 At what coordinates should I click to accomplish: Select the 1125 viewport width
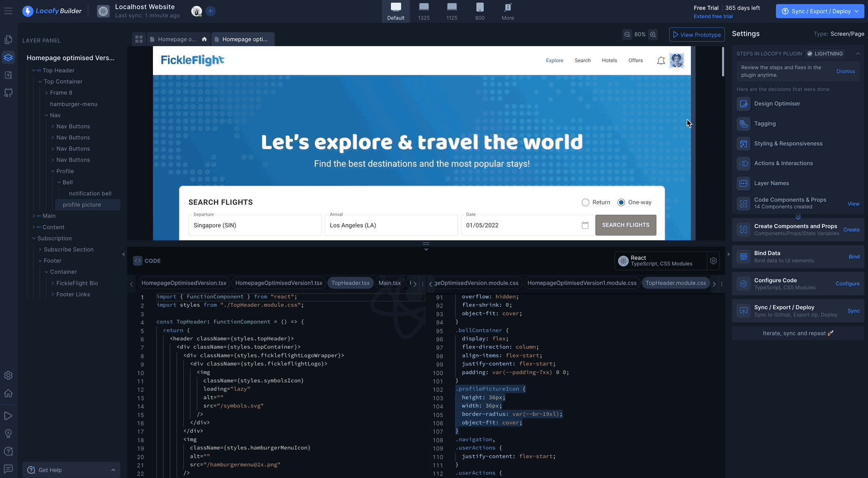(452, 11)
